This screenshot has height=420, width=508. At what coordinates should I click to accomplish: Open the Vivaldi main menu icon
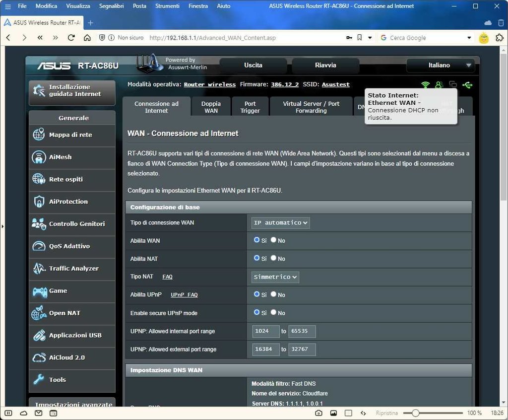pyautogui.click(x=8, y=6)
